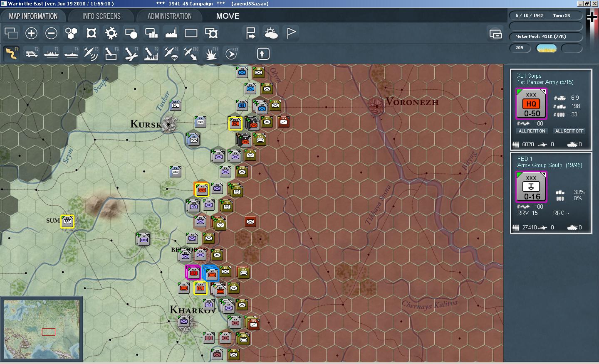Viewport: 599px width, 364px height.
Task: Click the zoom in plus icon
Action: pyautogui.click(x=31, y=33)
